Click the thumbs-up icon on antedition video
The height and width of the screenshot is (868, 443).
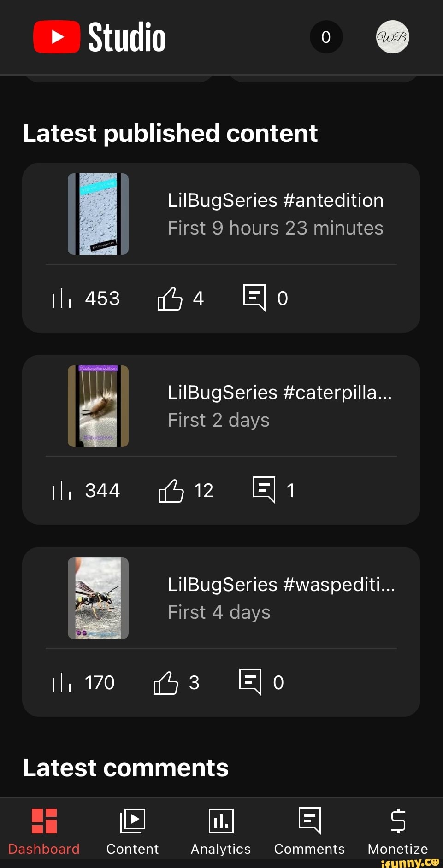click(x=170, y=299)
